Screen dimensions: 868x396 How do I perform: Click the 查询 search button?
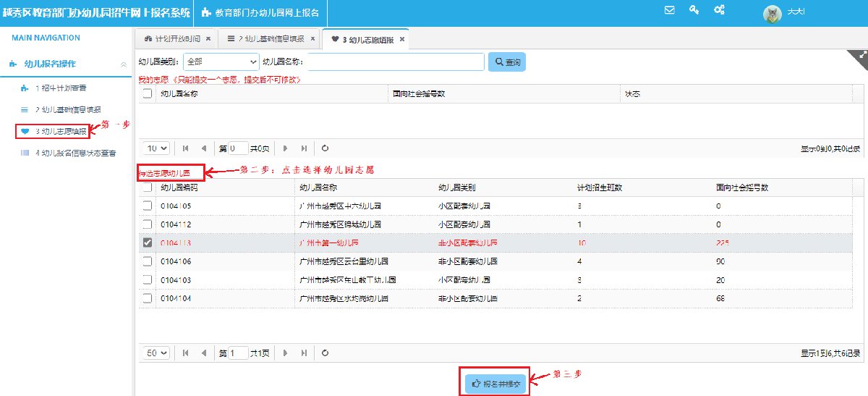click(x=506, y=62)
